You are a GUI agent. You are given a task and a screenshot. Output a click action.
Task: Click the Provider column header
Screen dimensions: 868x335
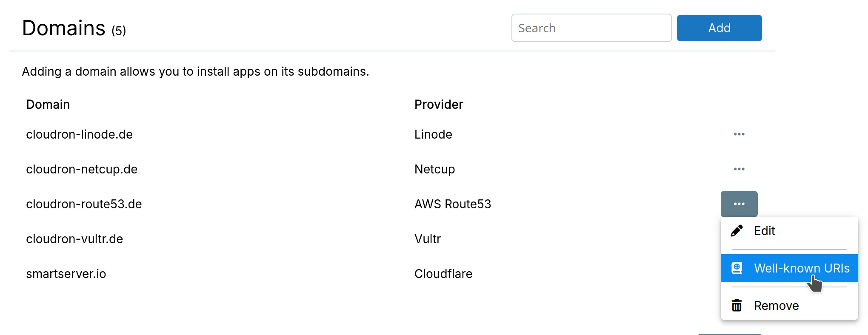[439, 105]
